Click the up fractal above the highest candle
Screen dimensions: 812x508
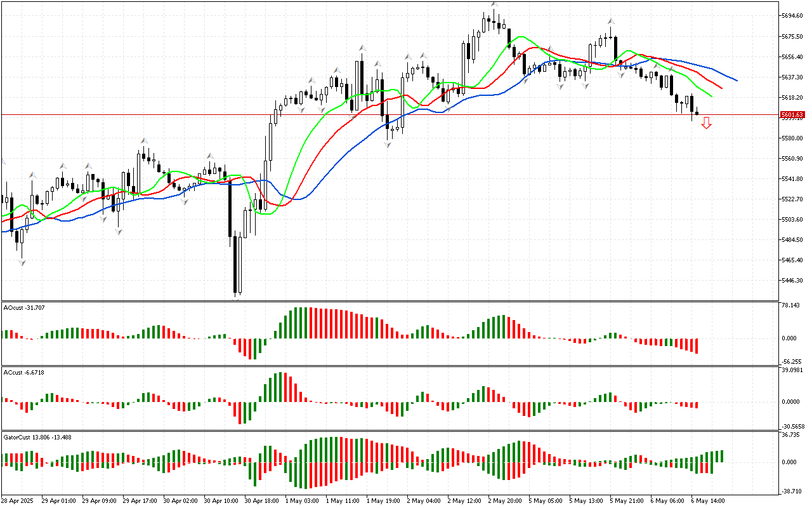click(494, 4)
